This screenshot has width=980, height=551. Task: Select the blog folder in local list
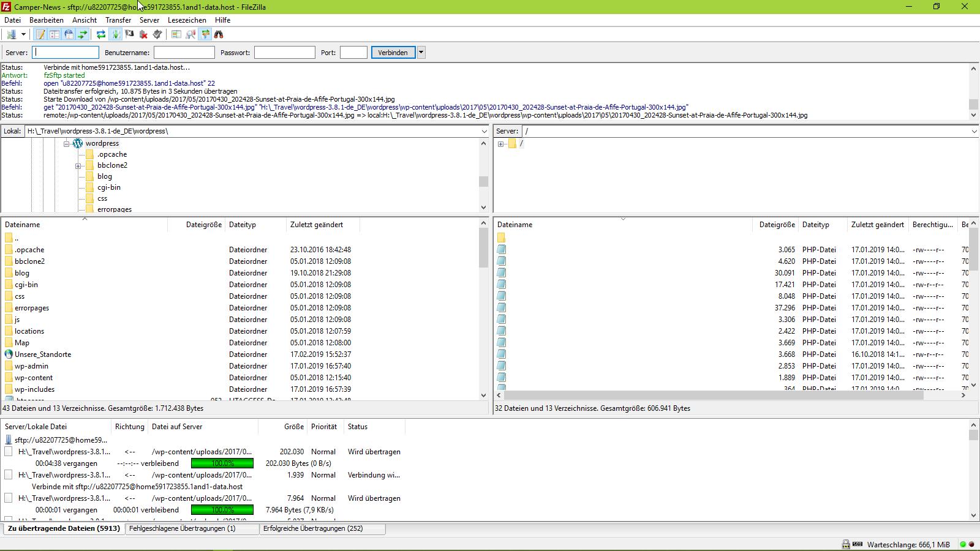tap(22, 273)
